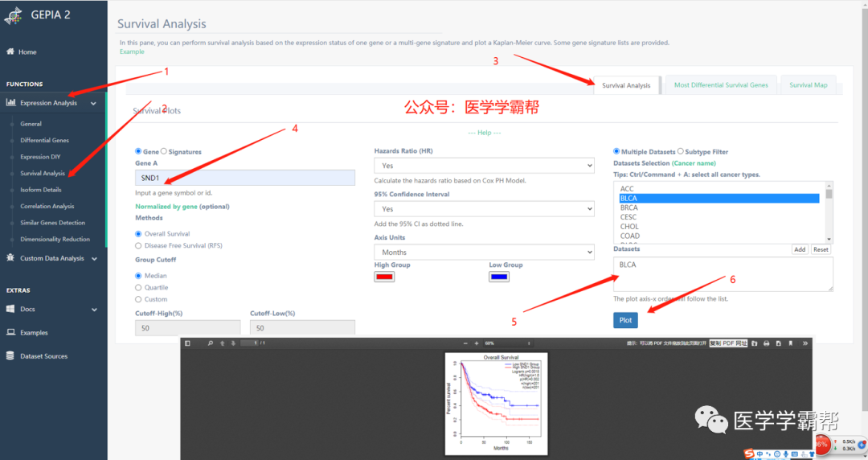
Task: Open the PDF viewer more tools chevron
Action: (805, 343)
